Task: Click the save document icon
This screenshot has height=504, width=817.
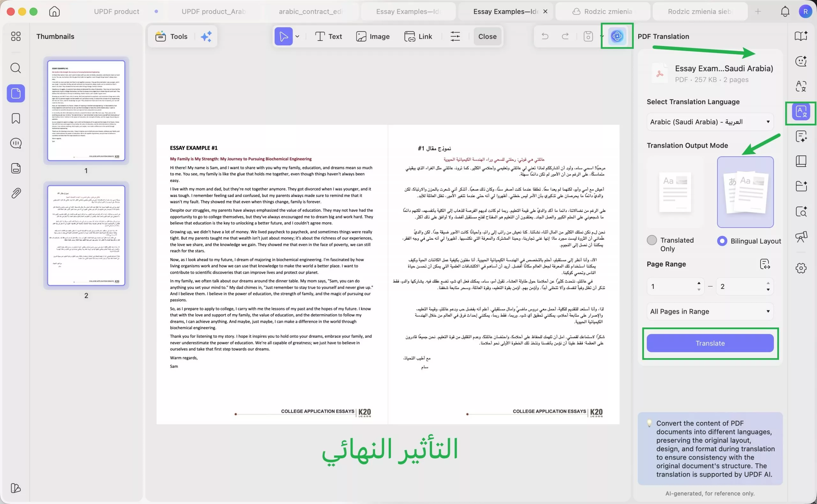Action: [588, 36]
